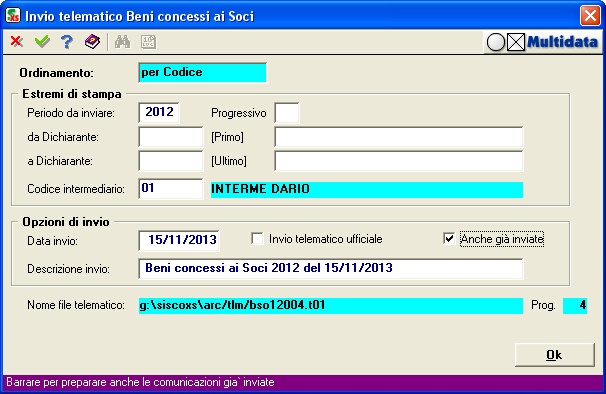This screenshot has height=394, width=606.
Task: Click the status bar hint text
Action: pos(140,383)
